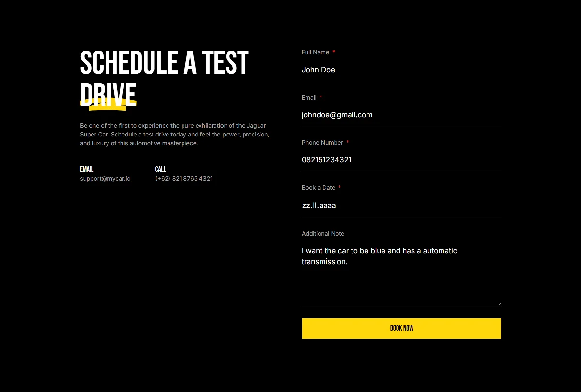Click the Jaguar Super Car description paragraph
The height and width of the screenshot is (392, 581).
tap(175, 135)
